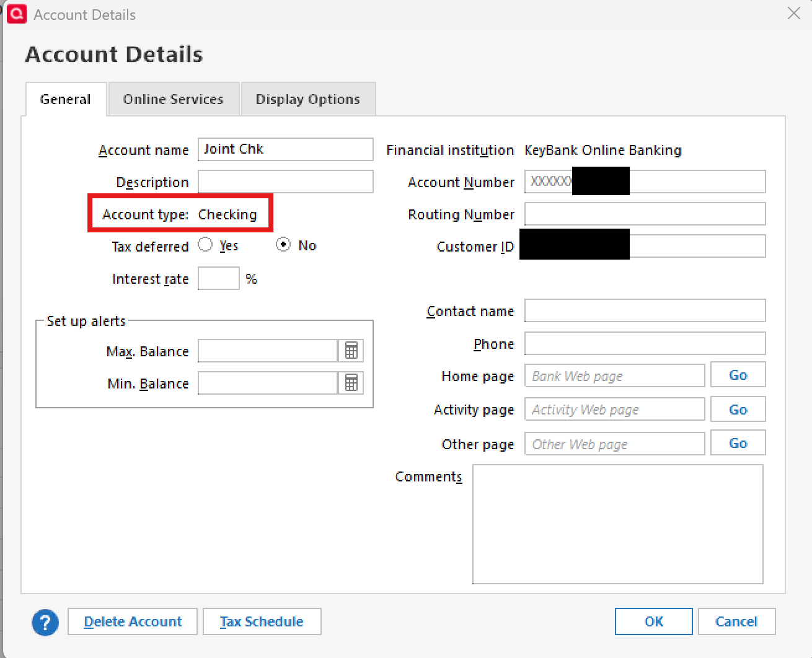Click inside the Comments text box
The image size is (812, 658).
pyautogui.click(x=618, y=524)
